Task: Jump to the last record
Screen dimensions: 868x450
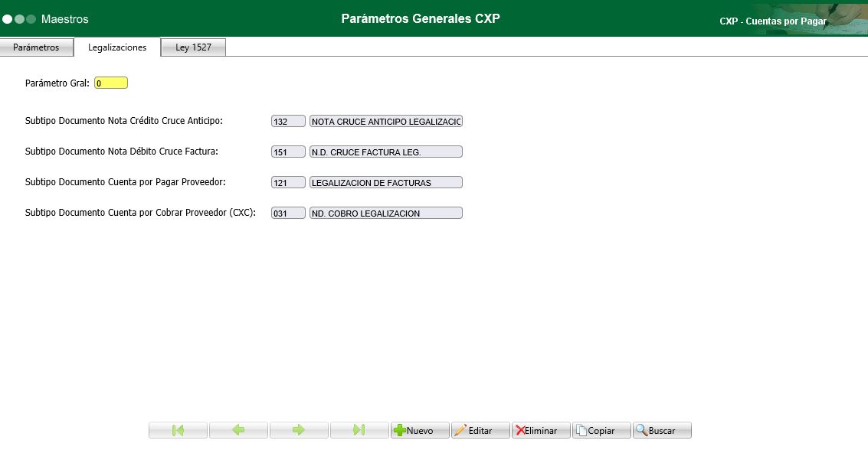Action: (359, 430)
